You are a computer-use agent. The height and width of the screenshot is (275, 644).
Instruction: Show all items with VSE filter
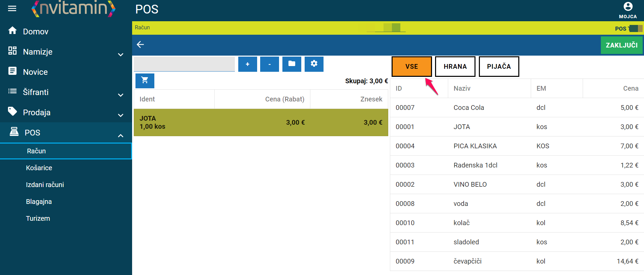[x=411, y=66]
